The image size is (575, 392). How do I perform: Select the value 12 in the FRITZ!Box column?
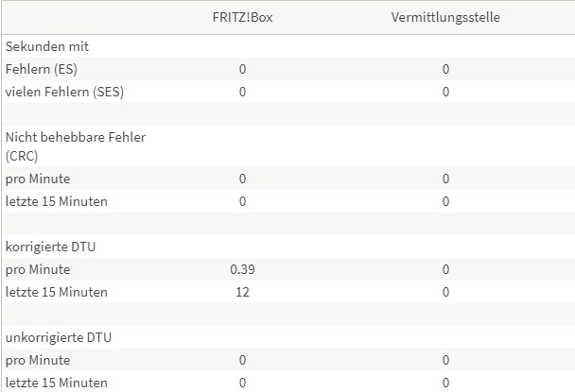click(242, 292)
